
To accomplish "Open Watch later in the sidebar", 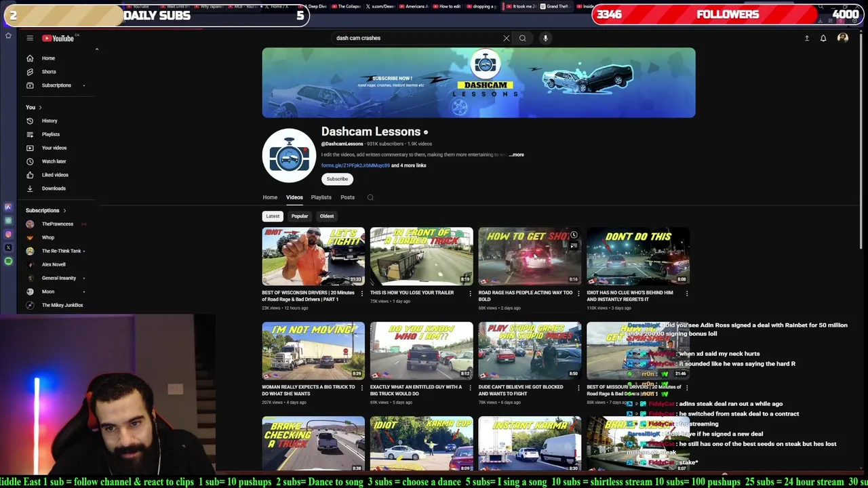I will 54,161.
